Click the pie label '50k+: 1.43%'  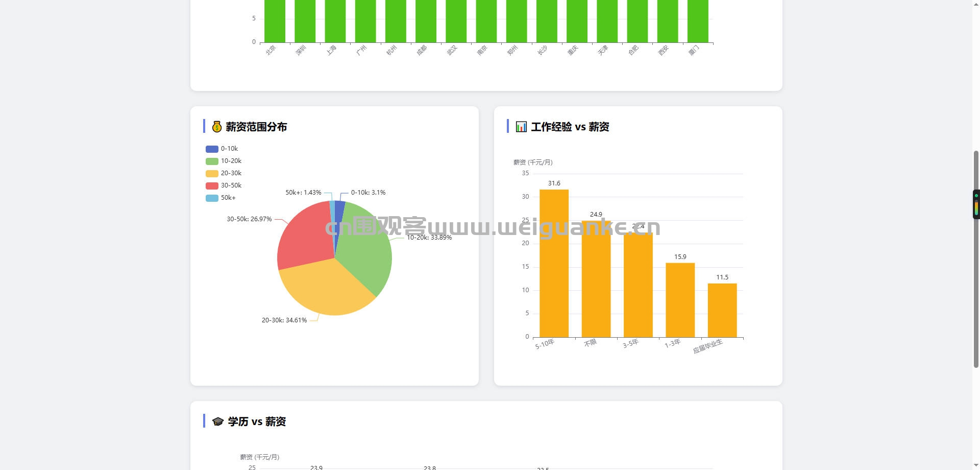pos(303,193)
